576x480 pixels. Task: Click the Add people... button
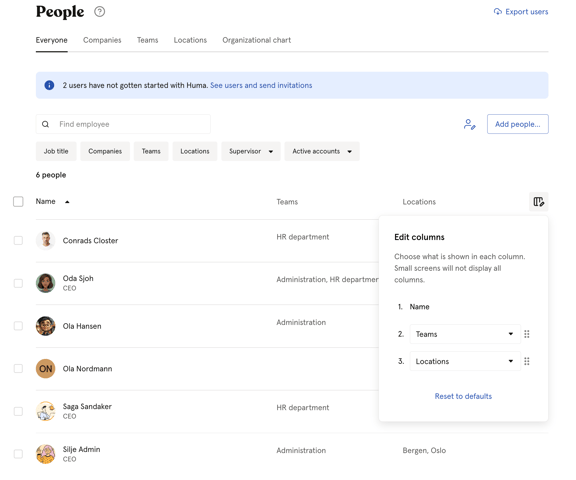click(518, 124)
